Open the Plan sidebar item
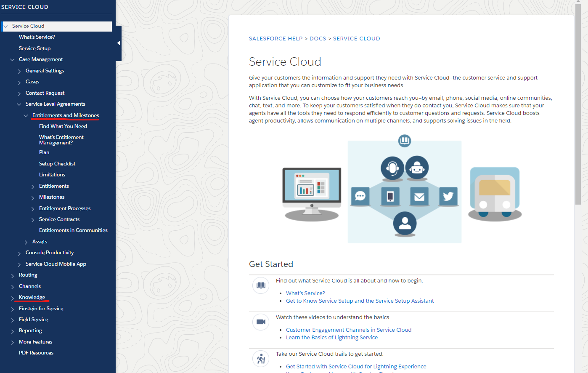Screen dimensions: 588x373 (x=44, y=152)
